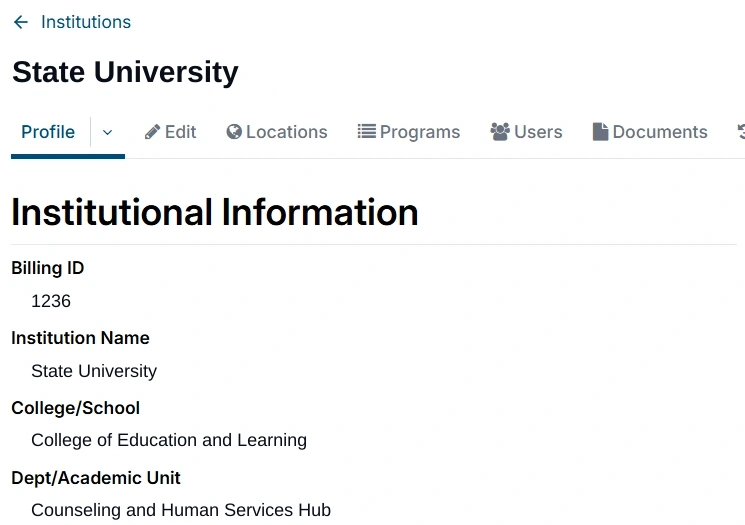
Task: Click the Institution Name label
Action: tap(80, 338)
